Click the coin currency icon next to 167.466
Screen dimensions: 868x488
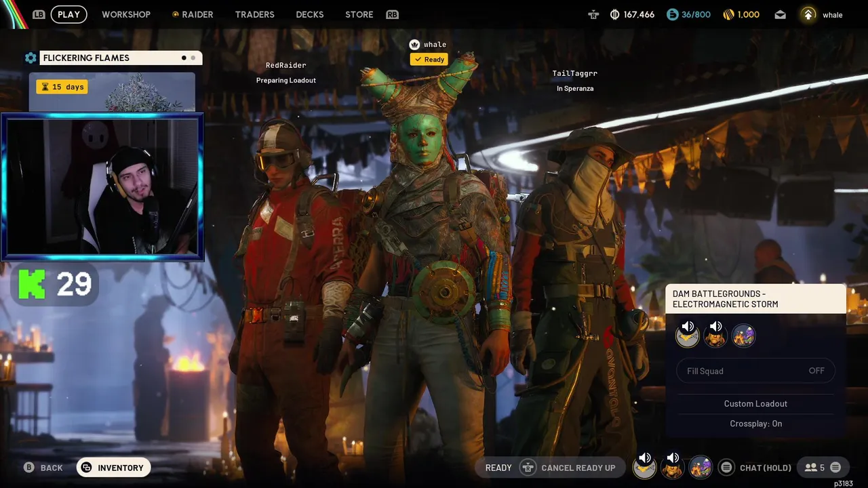pos(614,14)
